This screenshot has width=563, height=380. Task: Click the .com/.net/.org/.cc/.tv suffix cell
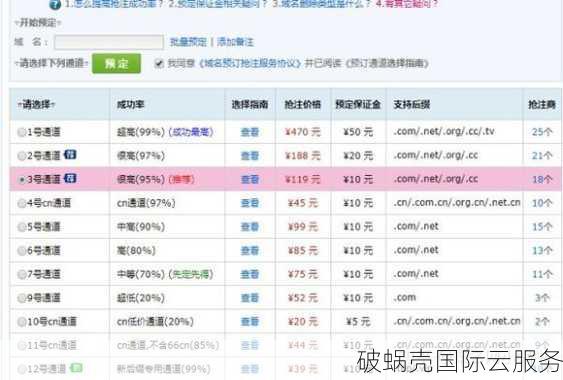[x=444, y=131]
